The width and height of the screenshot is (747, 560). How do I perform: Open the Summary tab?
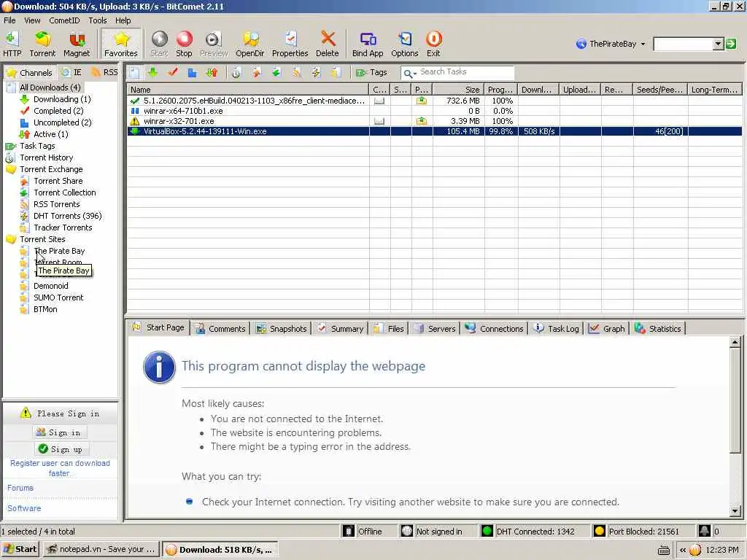click(341, 328)
